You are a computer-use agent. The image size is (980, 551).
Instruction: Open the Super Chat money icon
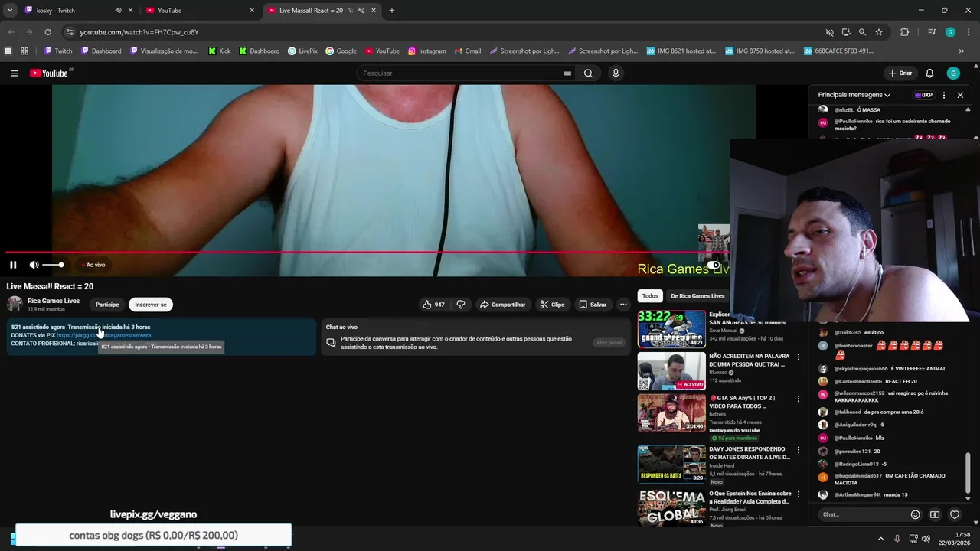coord(935,514)
